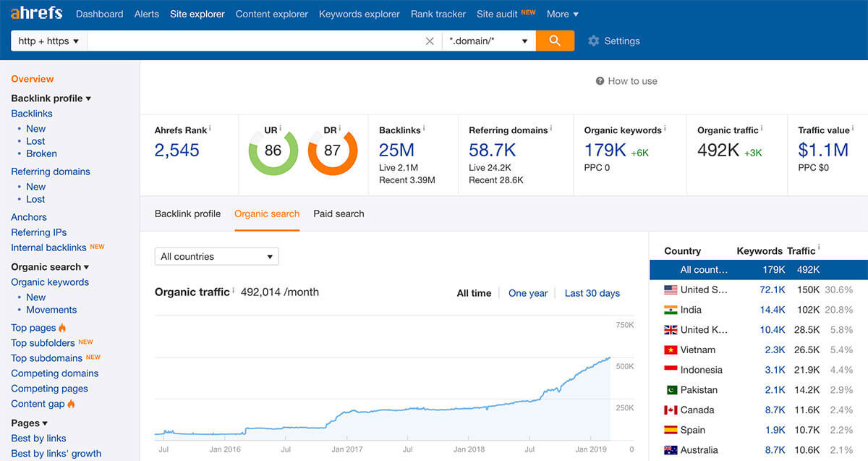Expand the More menu in top navigation
The image size is (868, 461).
pos(561,14)
